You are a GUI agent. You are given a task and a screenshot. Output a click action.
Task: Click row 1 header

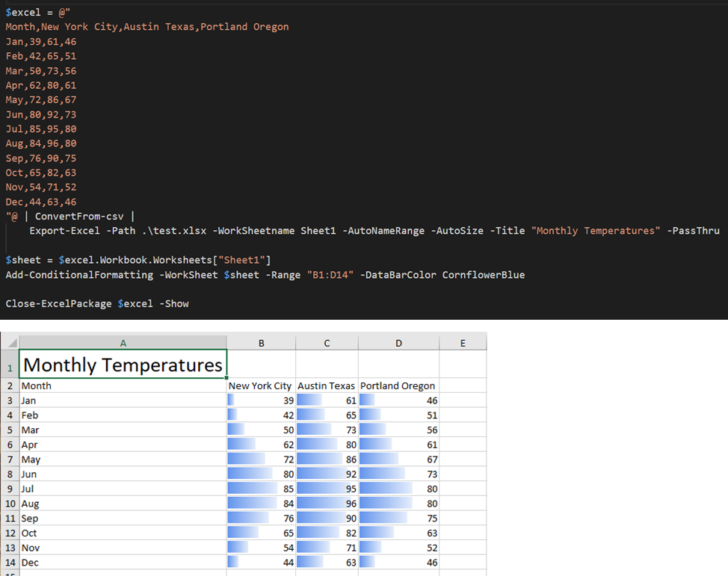10,365
